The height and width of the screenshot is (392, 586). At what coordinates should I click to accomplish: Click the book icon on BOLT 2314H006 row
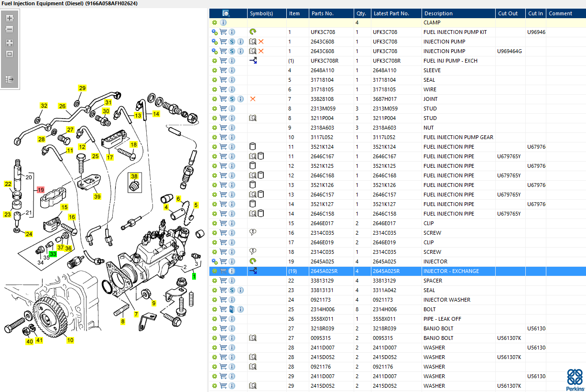pos(232,309)
